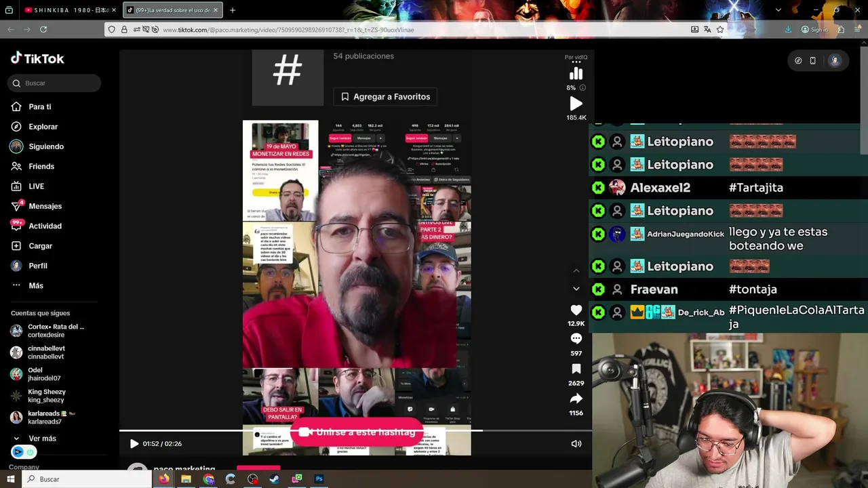Image resolution: width=868 pixels, height=488 pixels.
Task: Open comments via the speech bubble icon
Action: [576, 339]
